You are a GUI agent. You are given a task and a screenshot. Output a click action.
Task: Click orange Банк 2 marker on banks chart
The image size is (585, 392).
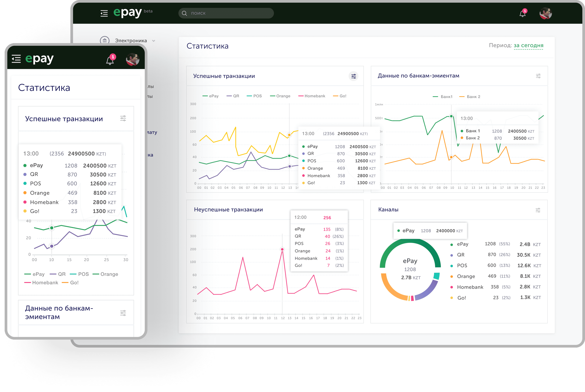tap(451, 157)
